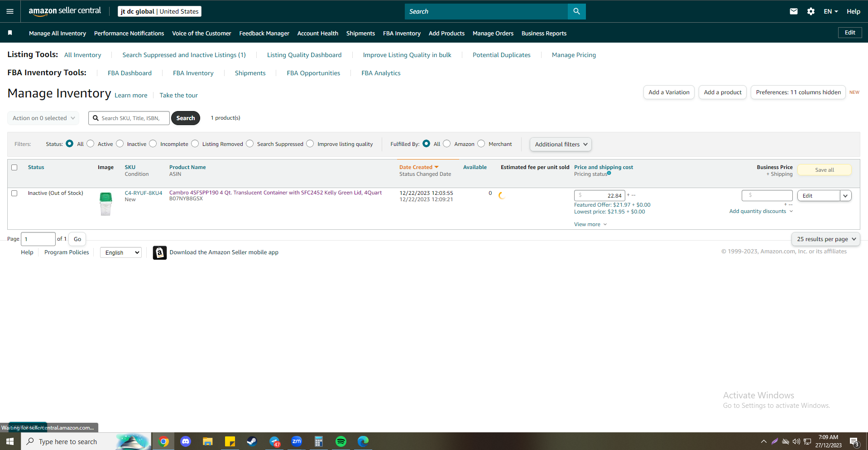Open Spotify from the taskbar
Viewport: 868px width, 450px height.
click(341, 441)
